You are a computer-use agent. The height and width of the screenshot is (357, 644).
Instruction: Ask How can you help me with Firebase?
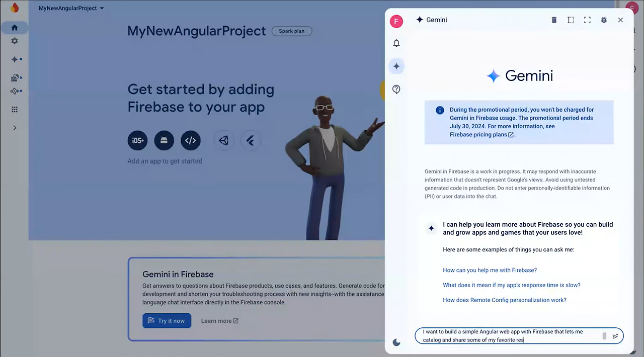tap(490, 270)
